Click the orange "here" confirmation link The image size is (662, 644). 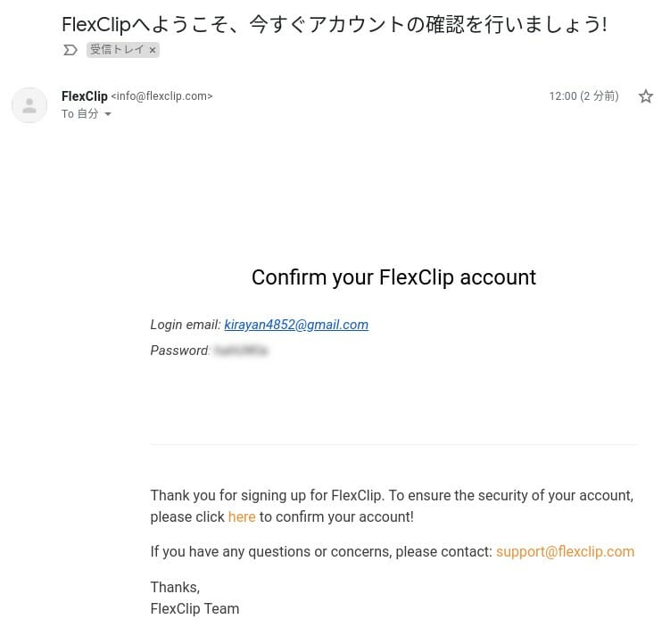click(242, 516)
